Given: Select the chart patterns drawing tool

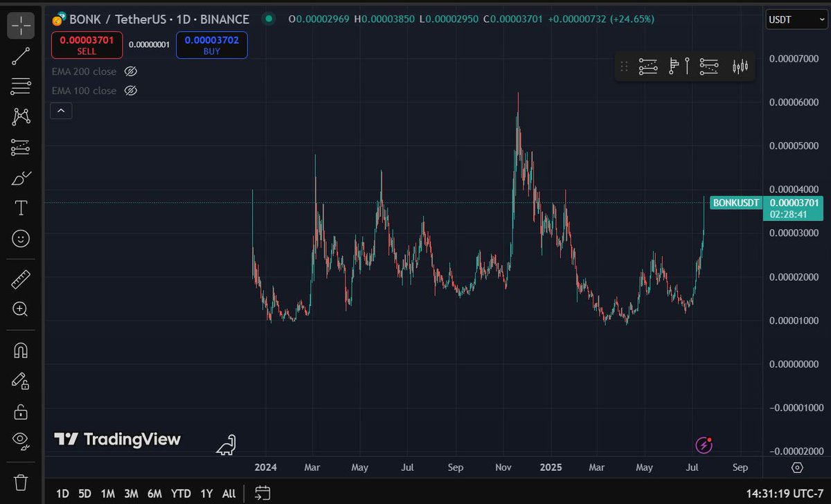Looking at the screenshot, I should (x=21, y=116).
